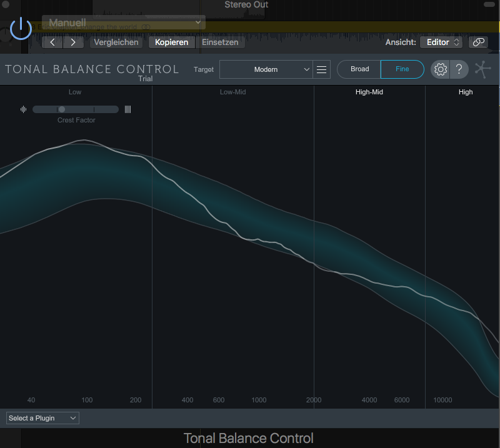
Task: Click the link chain icon
Action: pyautogui.click(x=478, y=42)
